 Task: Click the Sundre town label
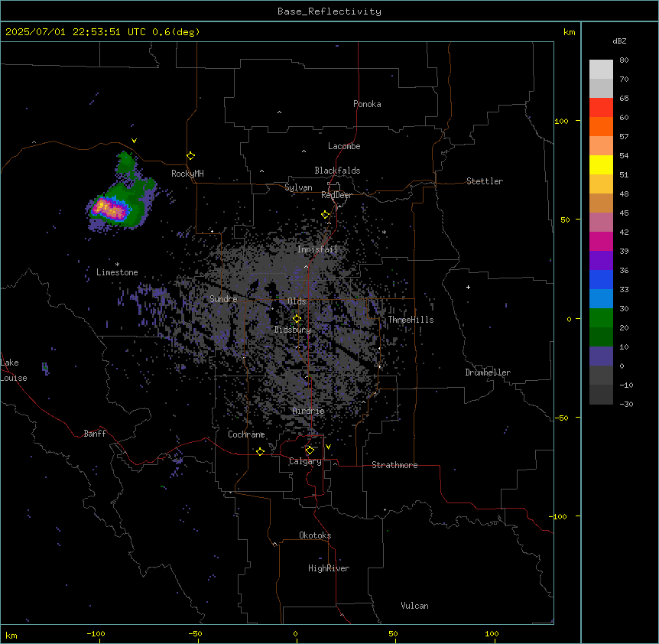pos(223,299)
